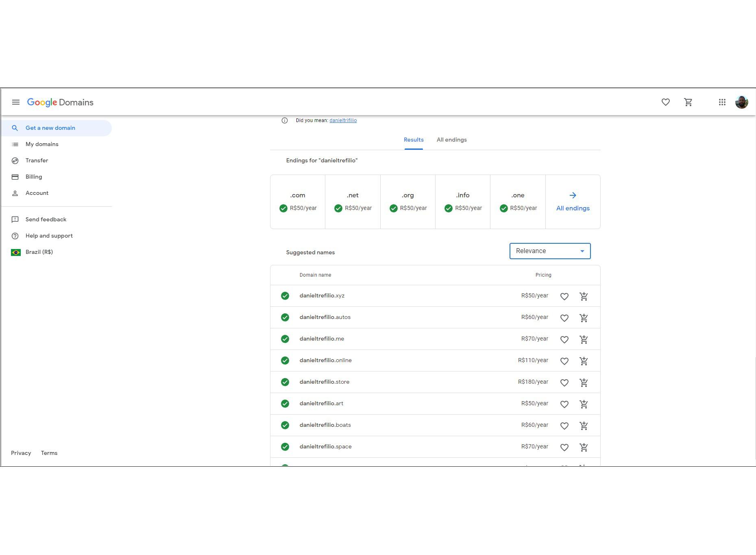This screenshot has width=756, height=555.
Task: Open All endings arrow card
Action: 573,202
